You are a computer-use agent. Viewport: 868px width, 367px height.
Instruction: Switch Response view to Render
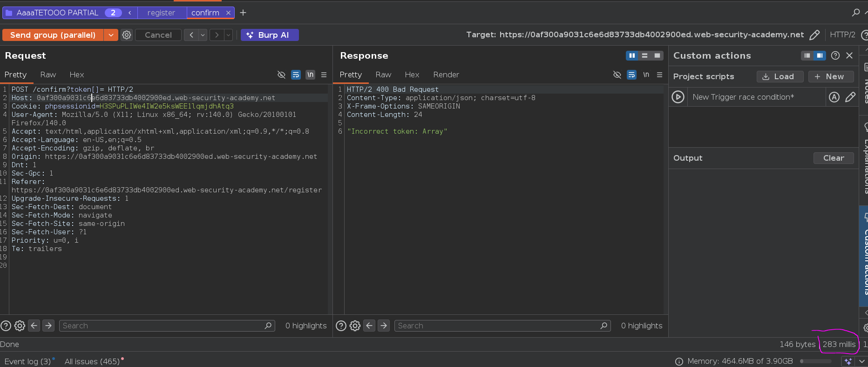[446, 75]
